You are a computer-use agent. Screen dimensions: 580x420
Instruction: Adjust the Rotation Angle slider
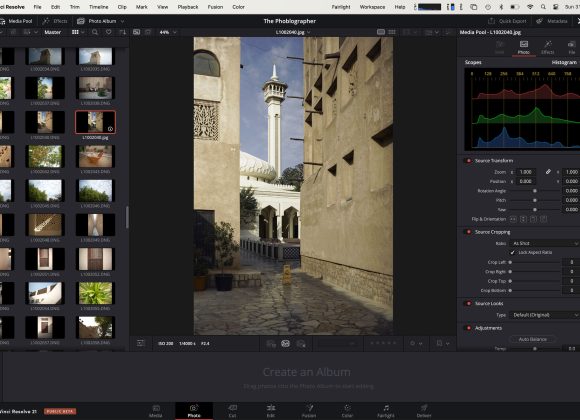click(x=535, y=191)
